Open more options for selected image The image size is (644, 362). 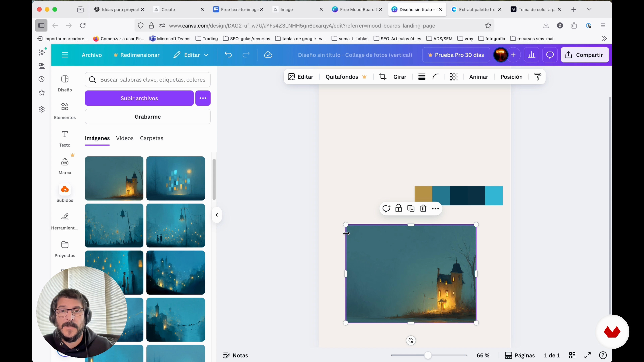pyautogui.click(x=435, y=209)
